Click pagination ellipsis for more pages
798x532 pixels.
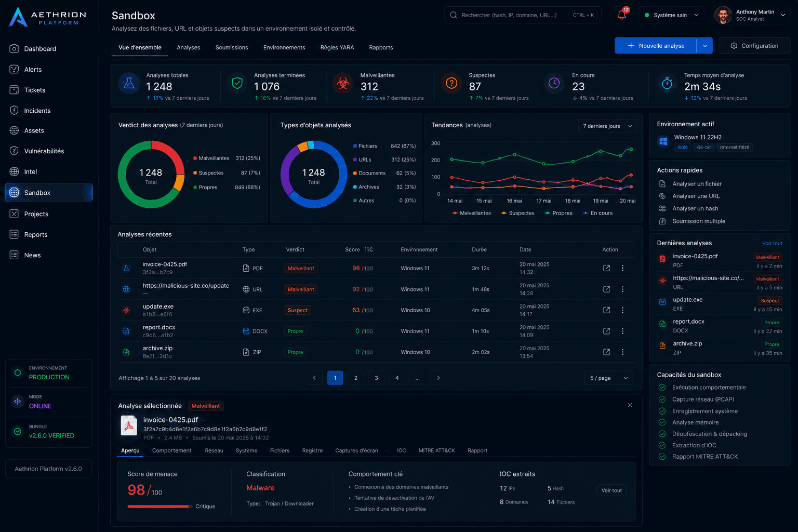tap(418, 378)
